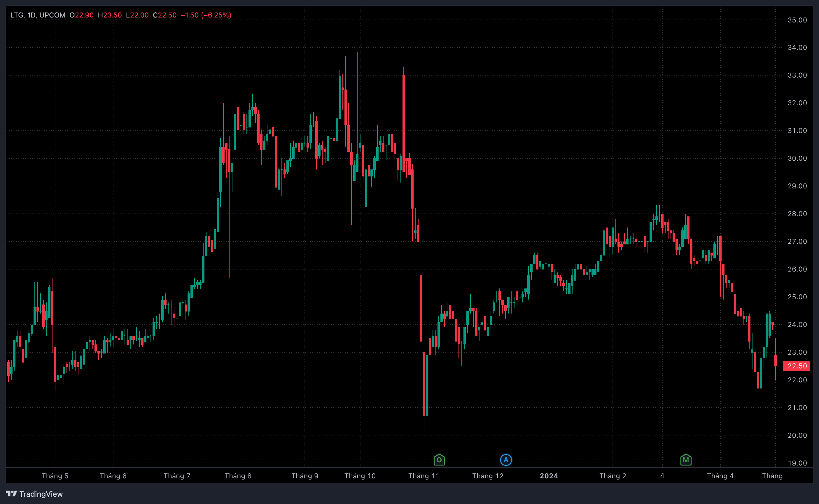Click the red 22.50 current price label

[x=797, y=366]
